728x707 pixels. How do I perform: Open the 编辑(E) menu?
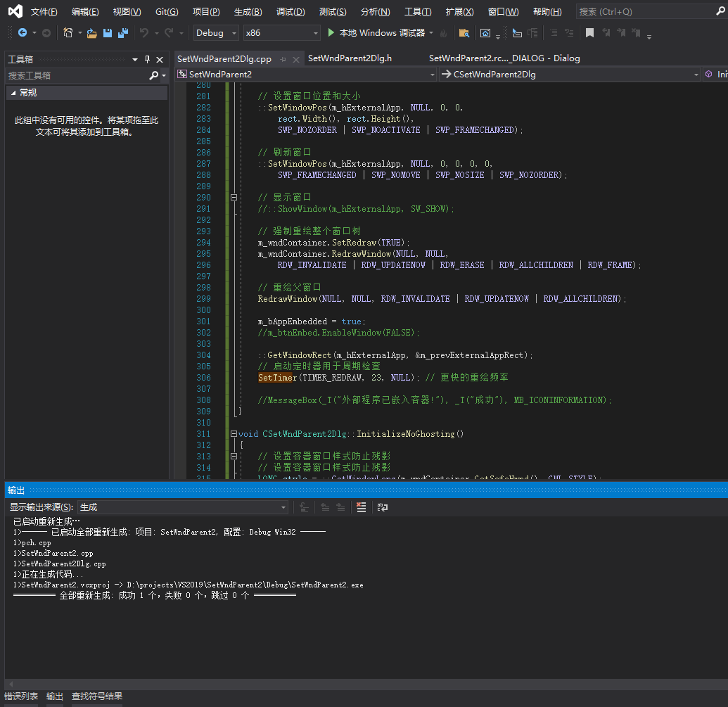(85, 11)
